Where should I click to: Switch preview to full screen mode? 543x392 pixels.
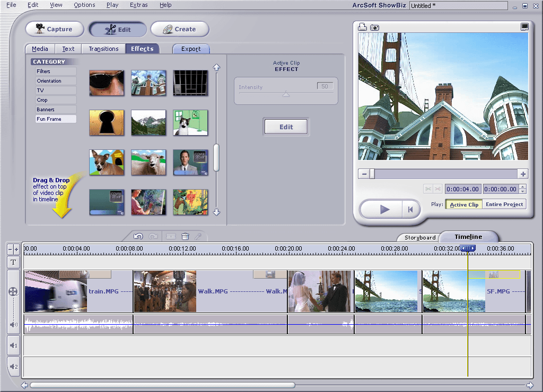click(524, 27)
